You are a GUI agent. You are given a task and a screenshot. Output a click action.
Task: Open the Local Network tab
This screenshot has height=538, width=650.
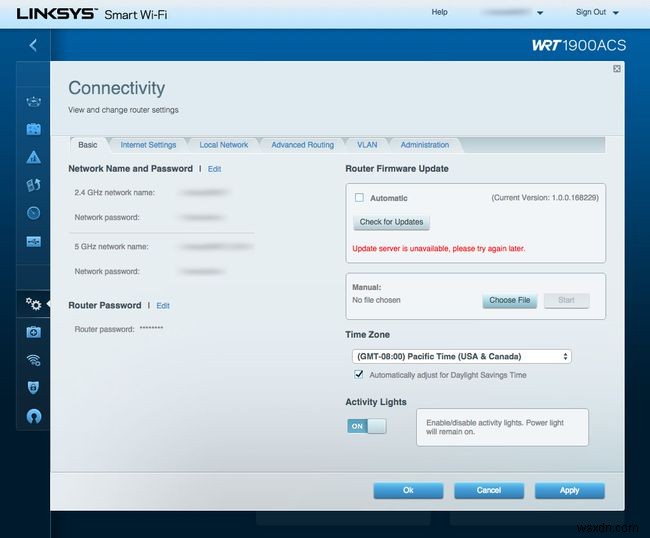[x=224, y=145]
